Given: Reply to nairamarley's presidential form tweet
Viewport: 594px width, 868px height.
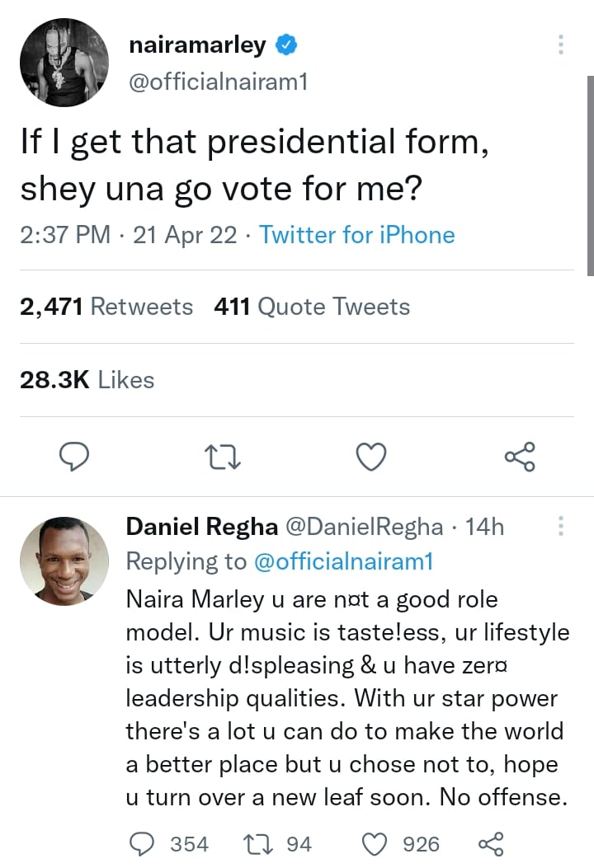Looking at the screenshot, I should coord(74,456).
